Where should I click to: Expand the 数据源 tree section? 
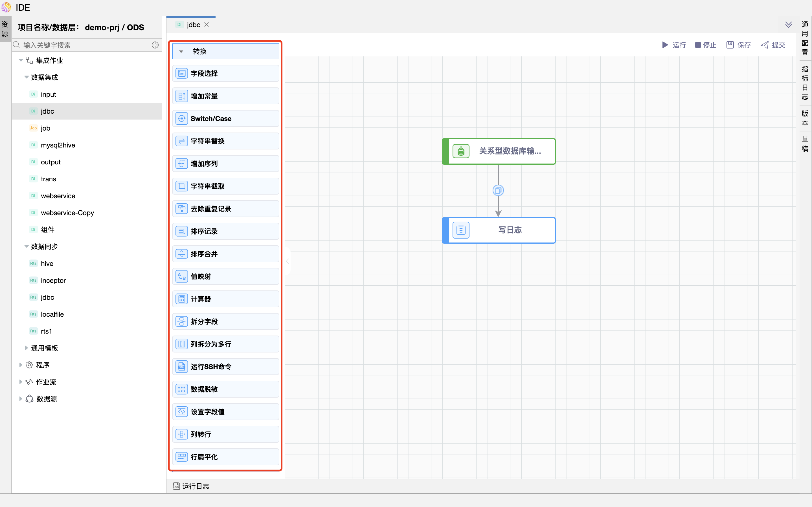(21, 399)
